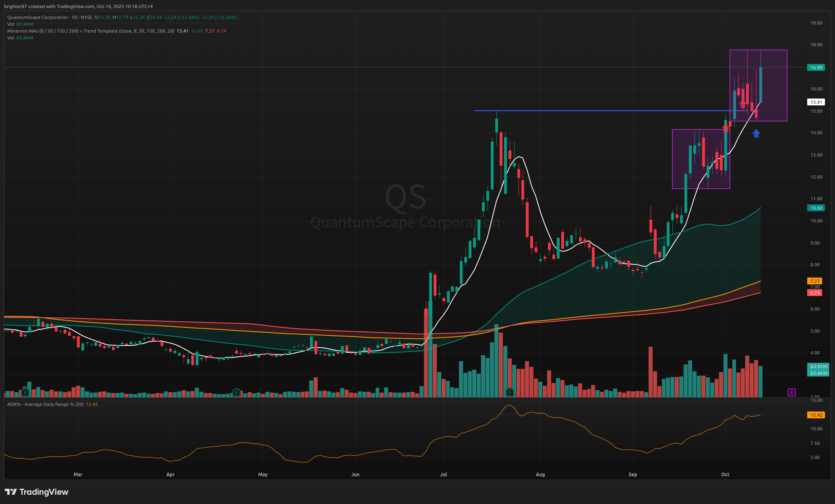Click the white 15.41 moving average label
835x504 pixels.
coord(816,102)
